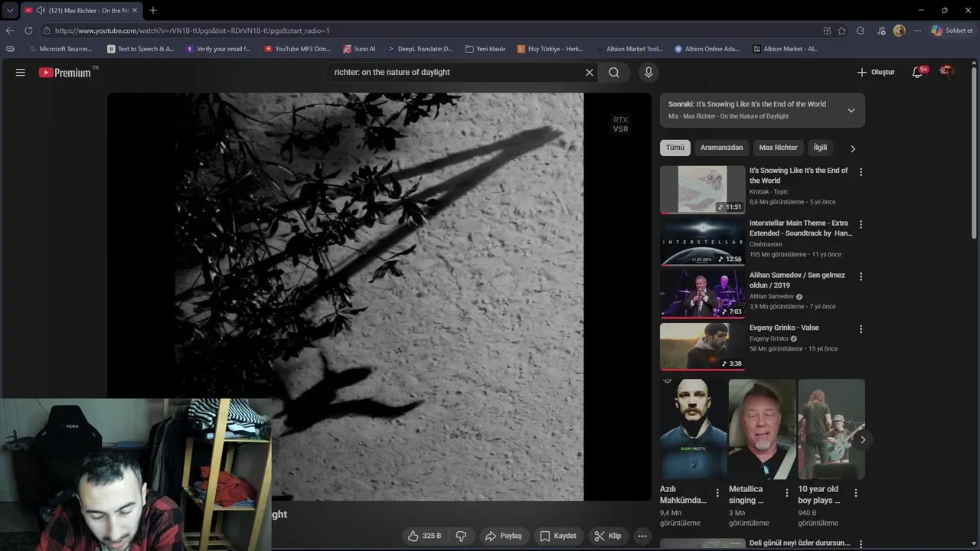Expand the Sonraki playlist mix panel

click(x=851, y=110)
